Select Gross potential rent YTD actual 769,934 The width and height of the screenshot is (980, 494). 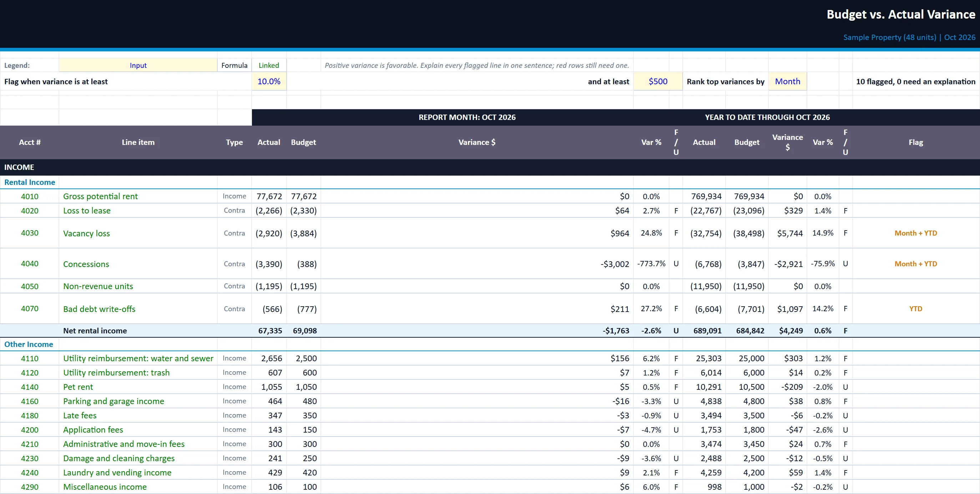pos(704,196)
